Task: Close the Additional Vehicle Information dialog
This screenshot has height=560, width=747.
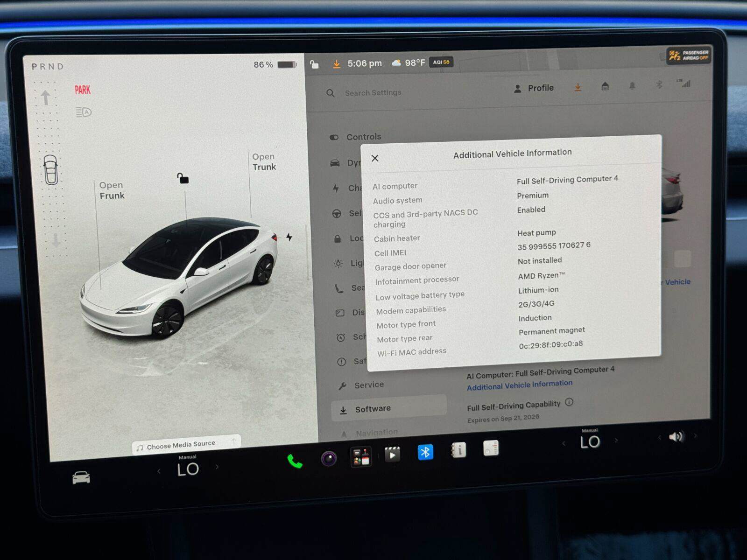Action: tap(374, 158)
